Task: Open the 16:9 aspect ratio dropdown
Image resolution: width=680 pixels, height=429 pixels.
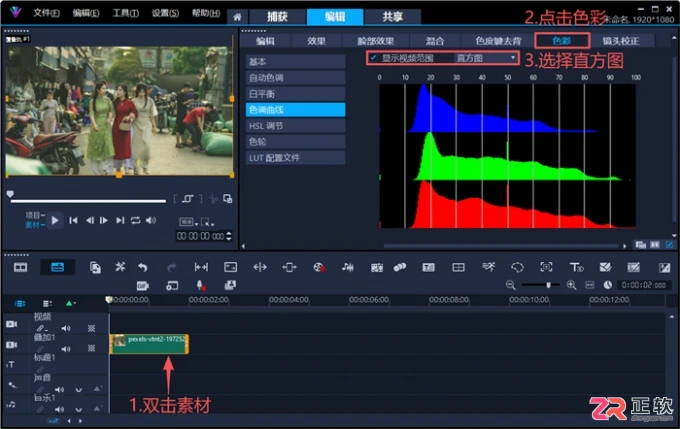Action: [189, 222]
